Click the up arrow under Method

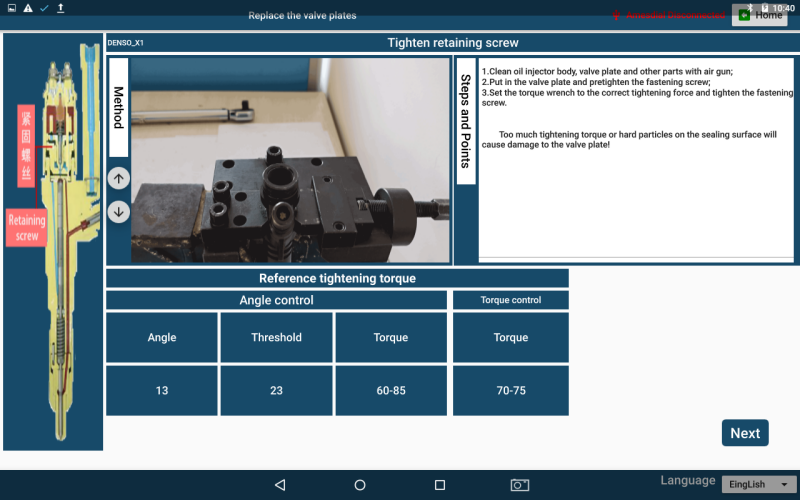[x=118, y=178]
